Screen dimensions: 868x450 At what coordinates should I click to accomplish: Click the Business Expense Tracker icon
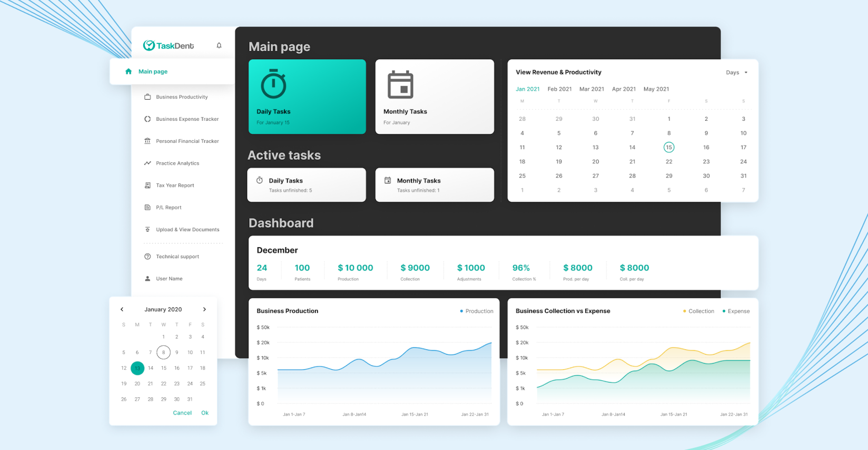(147, 119)
